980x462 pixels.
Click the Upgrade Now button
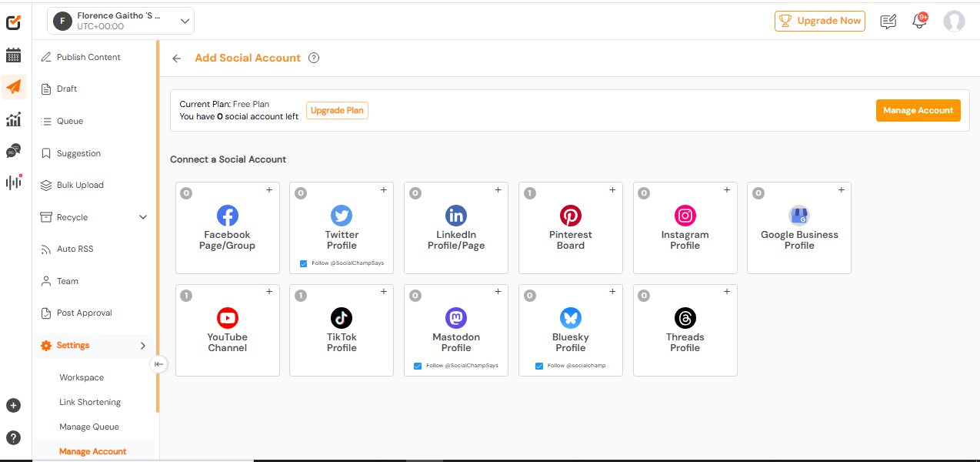[x=820, y=21]
